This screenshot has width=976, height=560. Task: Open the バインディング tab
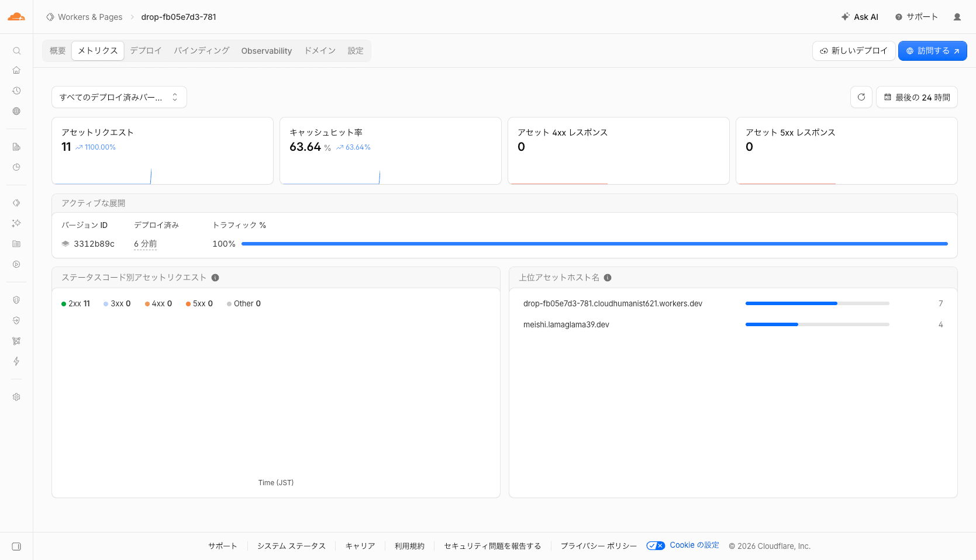click(x=201, y=51)
